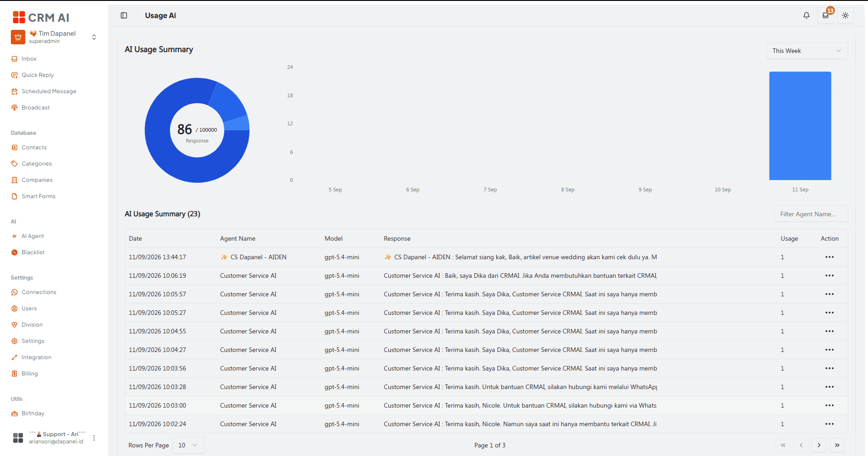
Task: Click the Connections icon
Action: [14, 292]
